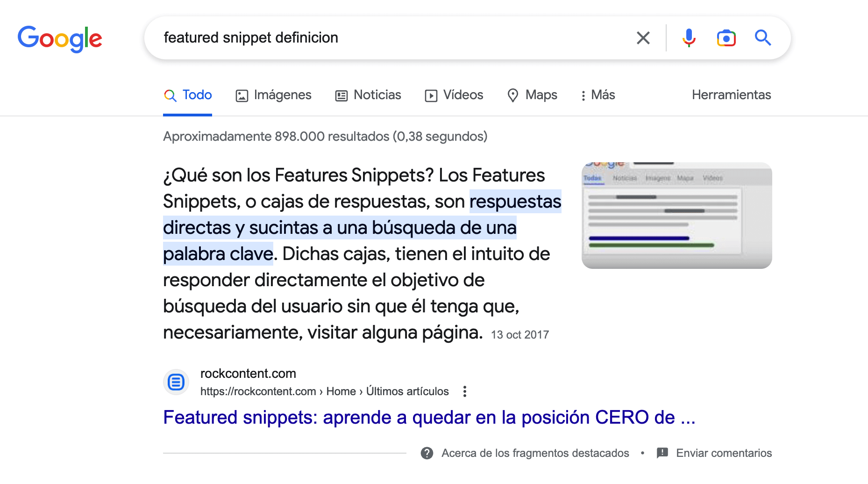Expand the Más search options menu

[x=598, y=95]
